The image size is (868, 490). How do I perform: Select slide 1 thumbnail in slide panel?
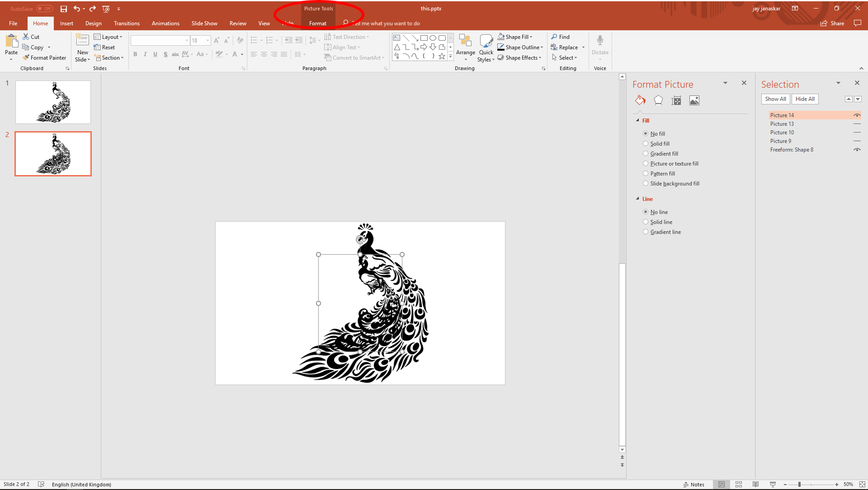[x=53, y=102]
